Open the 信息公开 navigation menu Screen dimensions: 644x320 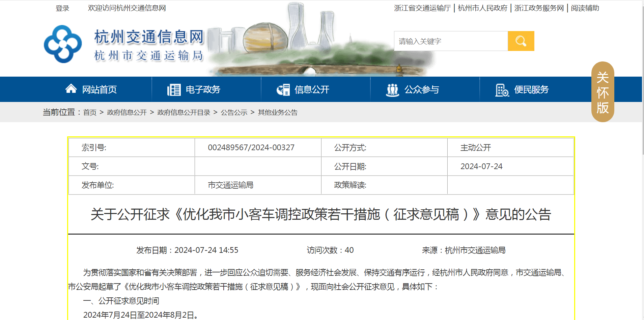[312, 90]
